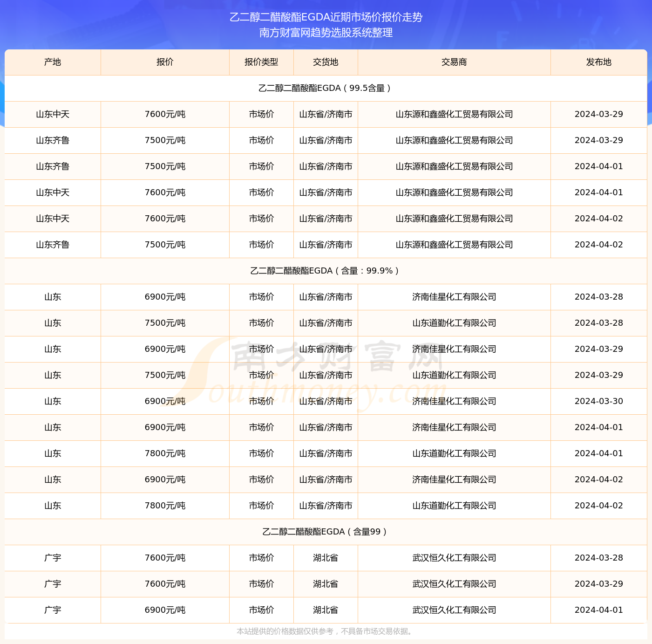The height and width of the screenshot is (644, 652).
Task: Click 广宇 in the 2024-03-28 row
Action: 53,558
